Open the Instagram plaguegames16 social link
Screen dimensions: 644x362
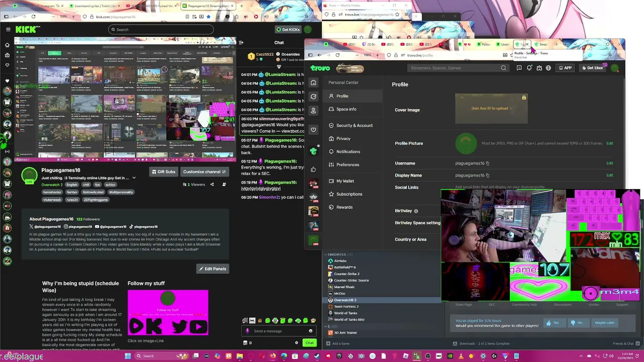(78, 227)
